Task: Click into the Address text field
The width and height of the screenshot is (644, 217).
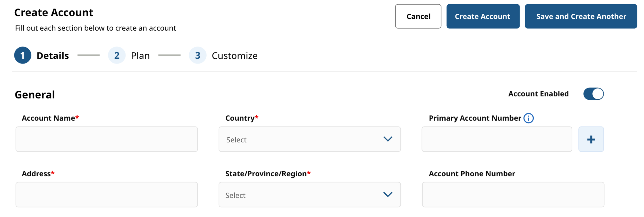Action: [x=107, y=195]
